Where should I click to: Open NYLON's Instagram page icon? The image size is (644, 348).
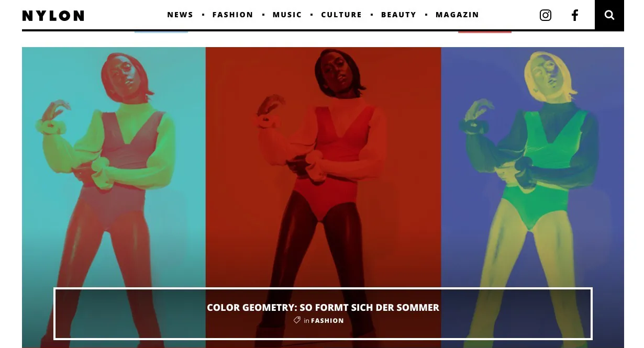546,15
